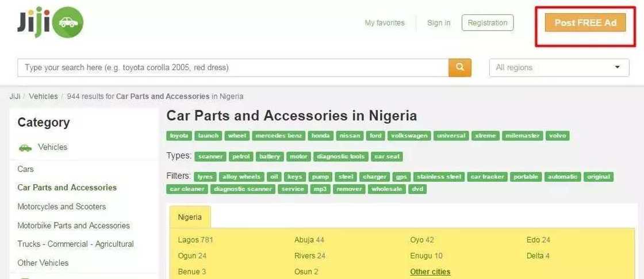Apply the dvd filter tag

[x=417, y=189]
